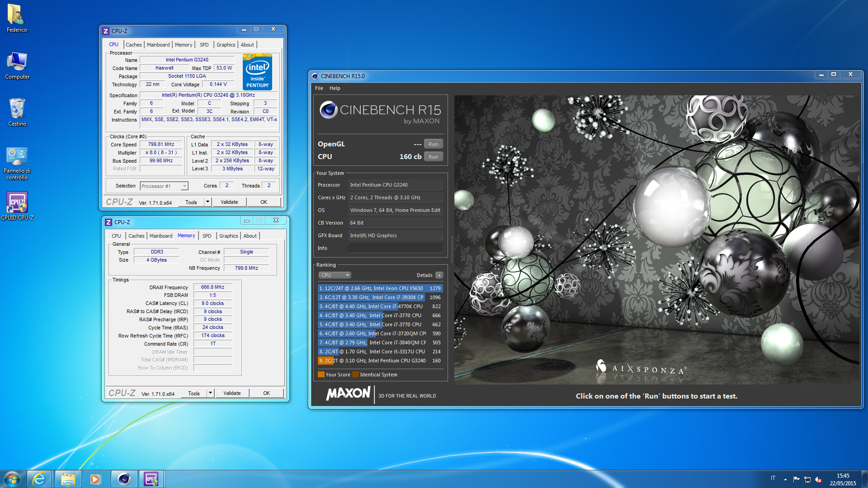The width and height of the screenshot is (868, 488).
Task: Select the i5-3317U ranking row scoring 214
Action: tap(380, 352)
